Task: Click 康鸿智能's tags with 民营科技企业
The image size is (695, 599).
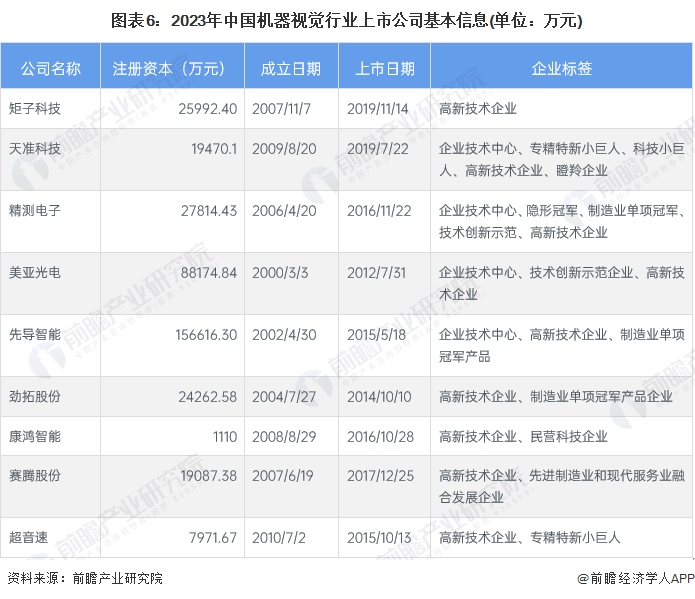Action: (x=523, y=436)
